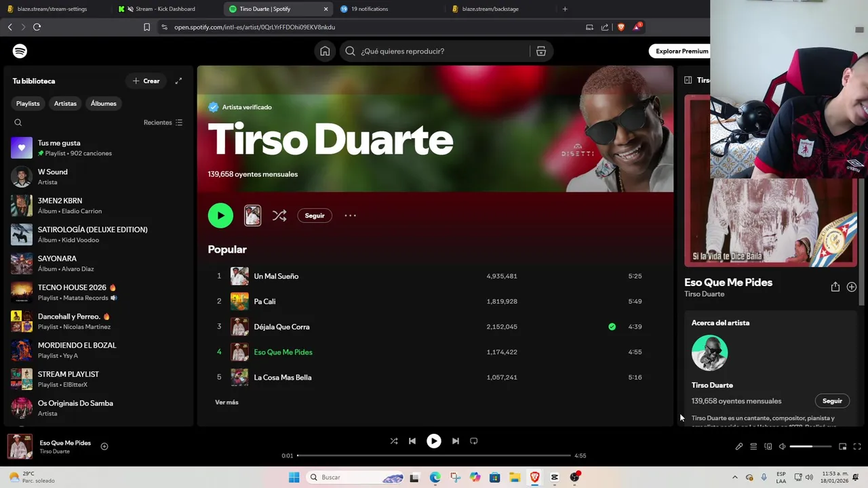Click the browser address bar URL
This screenshot has height=488, width=868.
254,27
